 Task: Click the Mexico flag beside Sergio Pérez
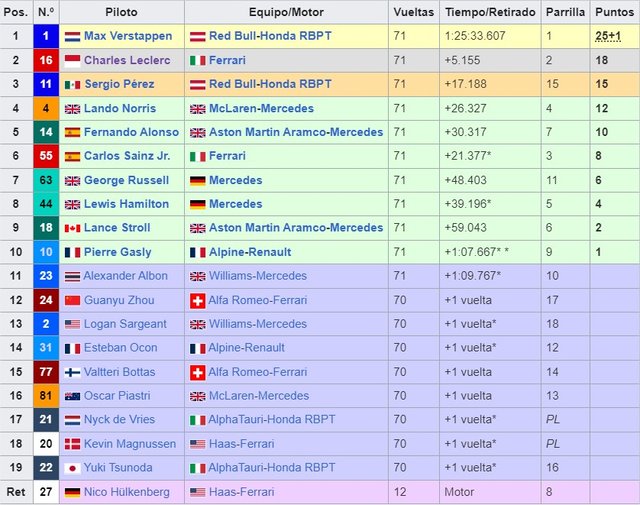click(72, 85)
